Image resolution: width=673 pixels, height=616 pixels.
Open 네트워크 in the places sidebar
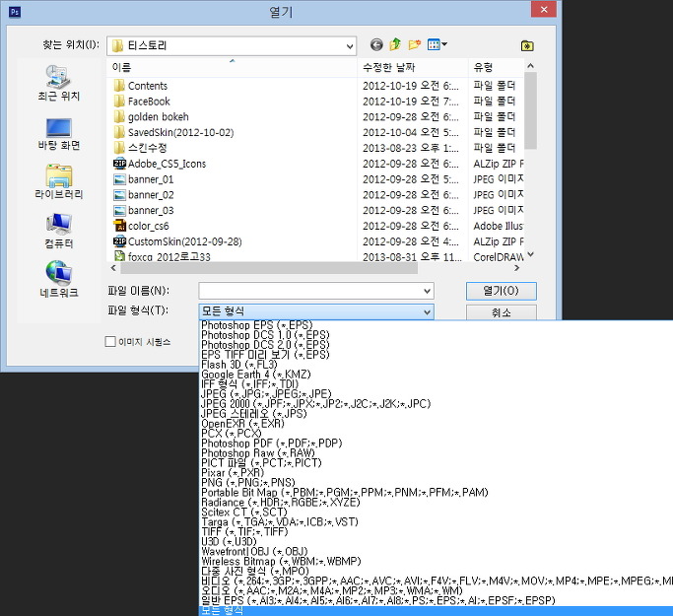click(57, 279)
